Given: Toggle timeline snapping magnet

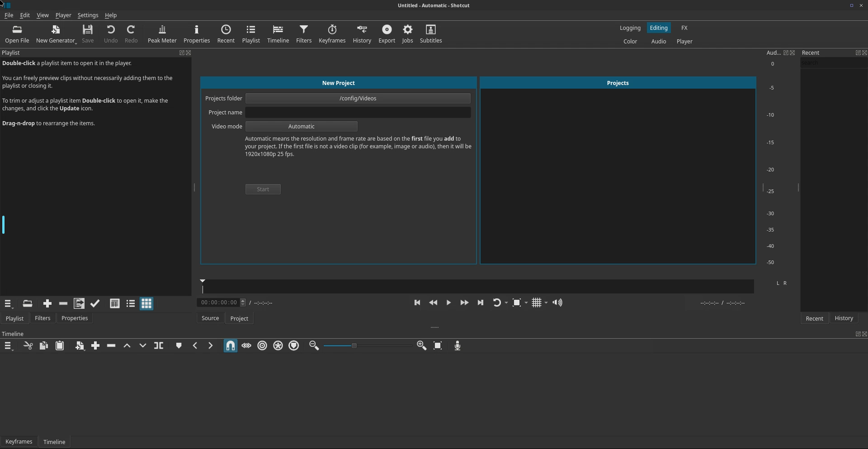Looking at the screenshot, I should tap(230, 346).
